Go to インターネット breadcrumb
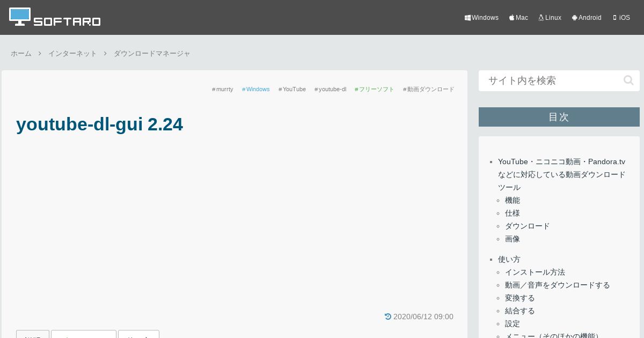 click(x=72, y=54)
